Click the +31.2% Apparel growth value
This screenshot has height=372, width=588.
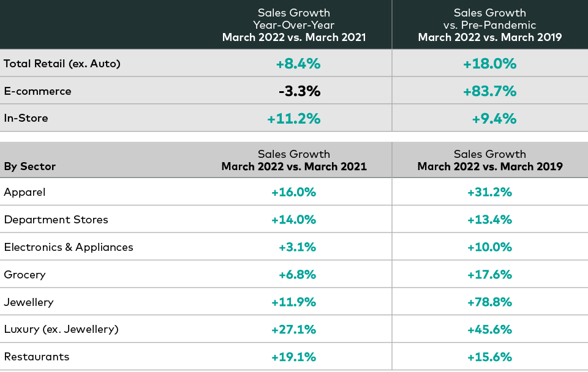pos(489,192)
